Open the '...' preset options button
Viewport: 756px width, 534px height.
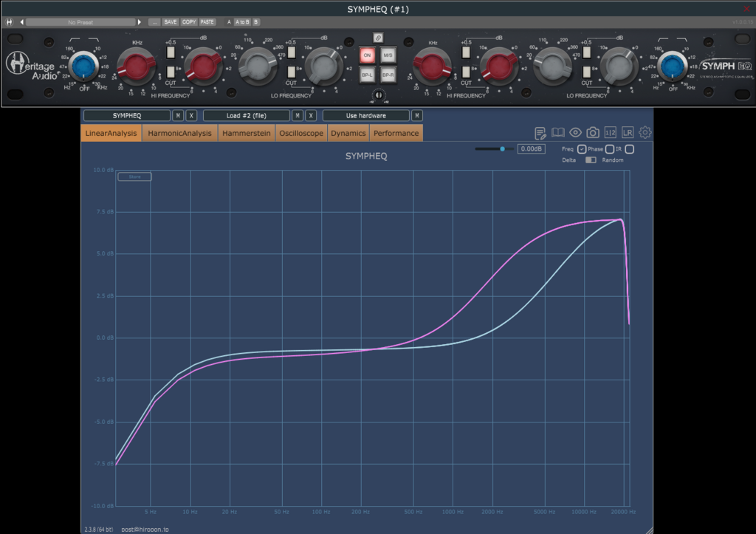pyautogui.click(x=154, y=22)
